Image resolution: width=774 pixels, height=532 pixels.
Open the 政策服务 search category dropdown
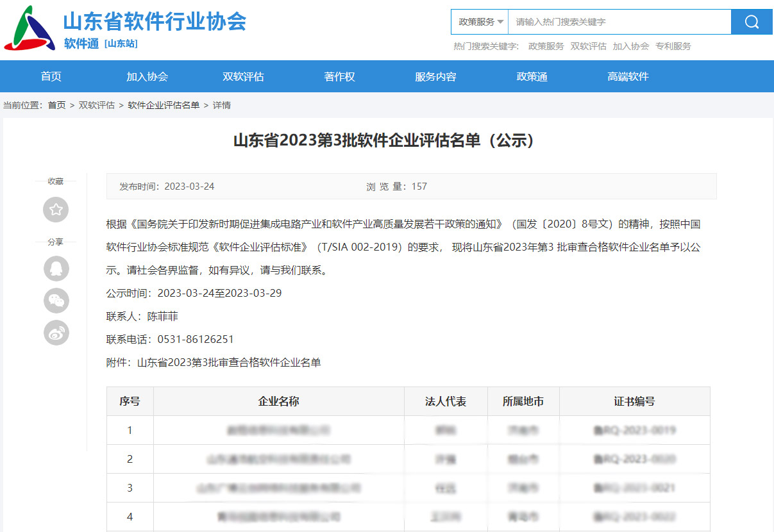pos(480,22)
